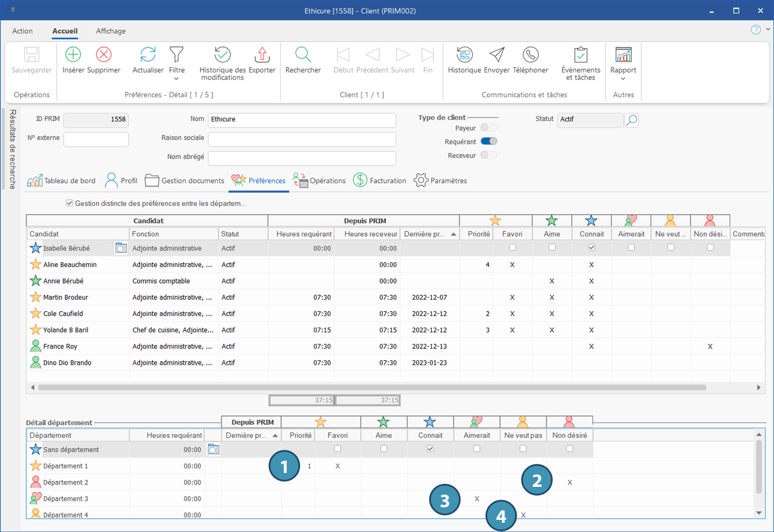
Task: Click the Exporter icon
Action: 262,55
